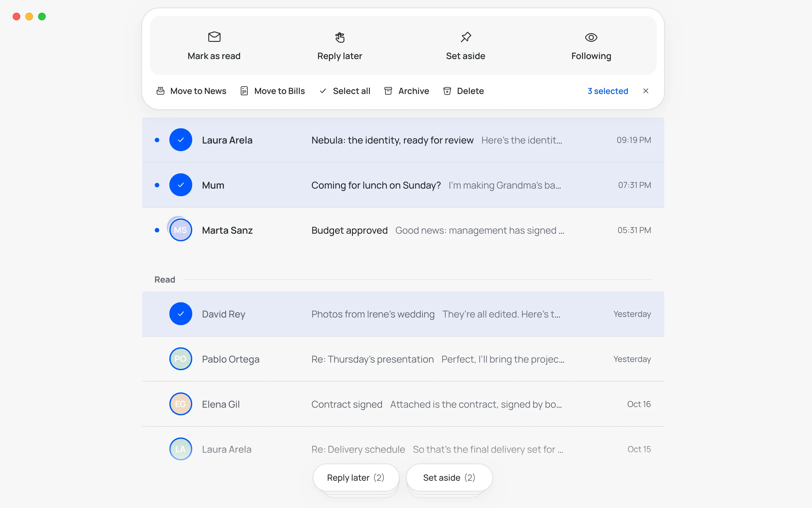This screenshot has width=812, height=508.
Task: Dismiss the selection with the X icon
Action: 645,91
